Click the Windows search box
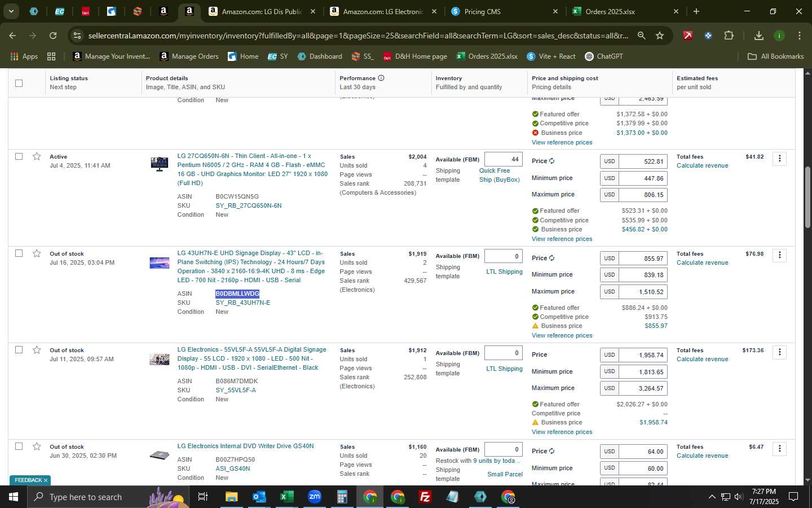 tap(107, 497)
